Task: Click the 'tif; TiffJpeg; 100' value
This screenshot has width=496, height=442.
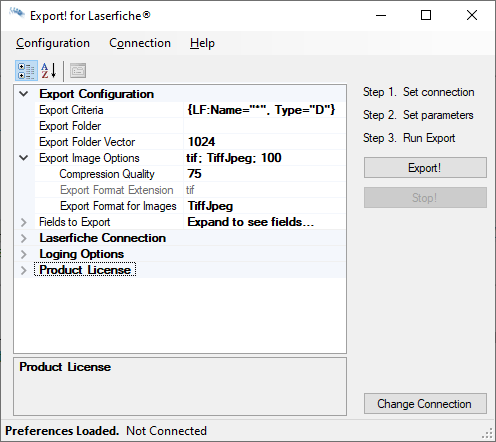Action: pos(234,158)
